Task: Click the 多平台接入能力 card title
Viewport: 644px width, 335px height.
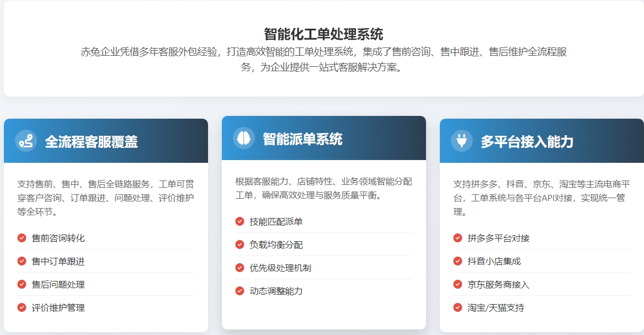Action: (x=527, y=141)
